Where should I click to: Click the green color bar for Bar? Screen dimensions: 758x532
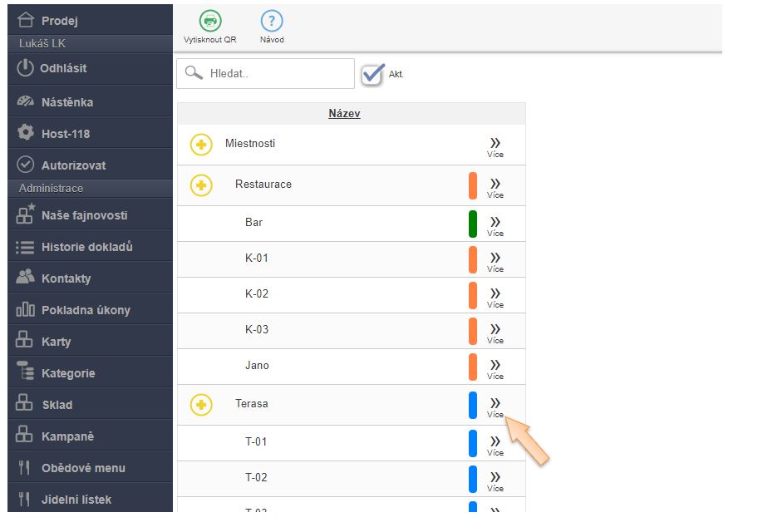pyautogui.click(x=473, y=224)
